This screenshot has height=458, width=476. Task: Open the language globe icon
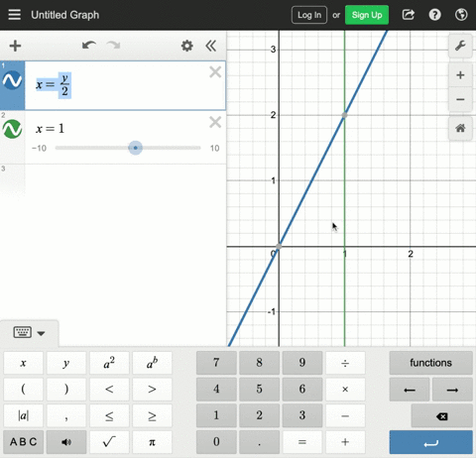(x=461, y=15)
